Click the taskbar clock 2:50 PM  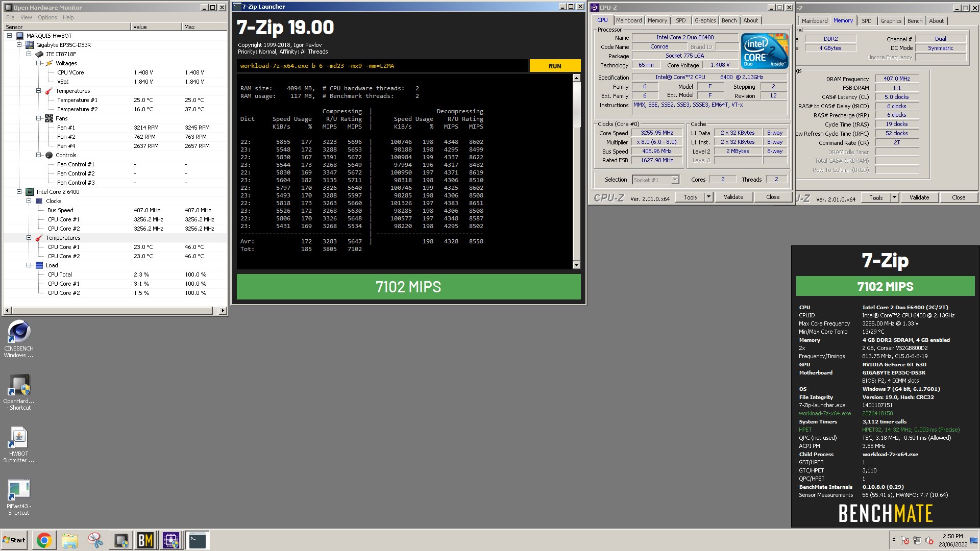(x=952, y=540)
